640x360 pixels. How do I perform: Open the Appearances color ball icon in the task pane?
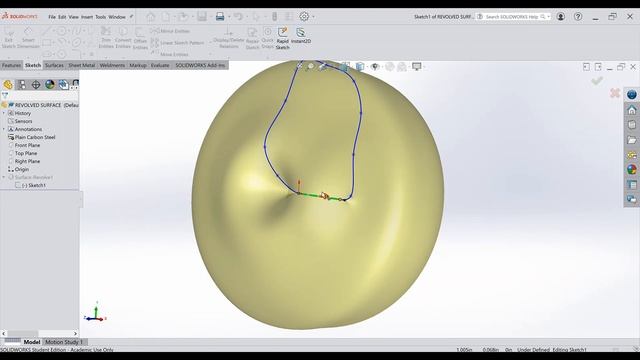(632, 169)
